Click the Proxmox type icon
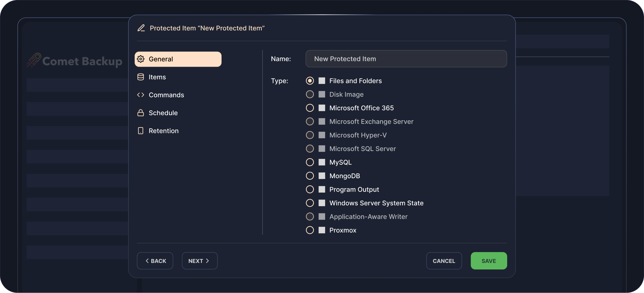This screenshot has width=644, height=293. point(322,230)
